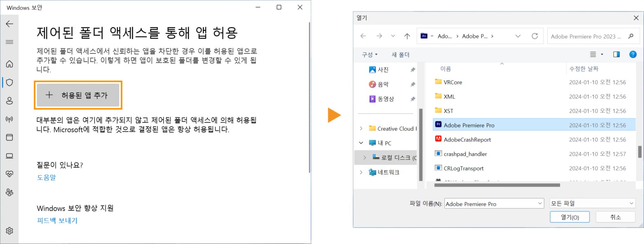644x244 pixels.
Task: Open the blue help icon
Action: [633, 54]
